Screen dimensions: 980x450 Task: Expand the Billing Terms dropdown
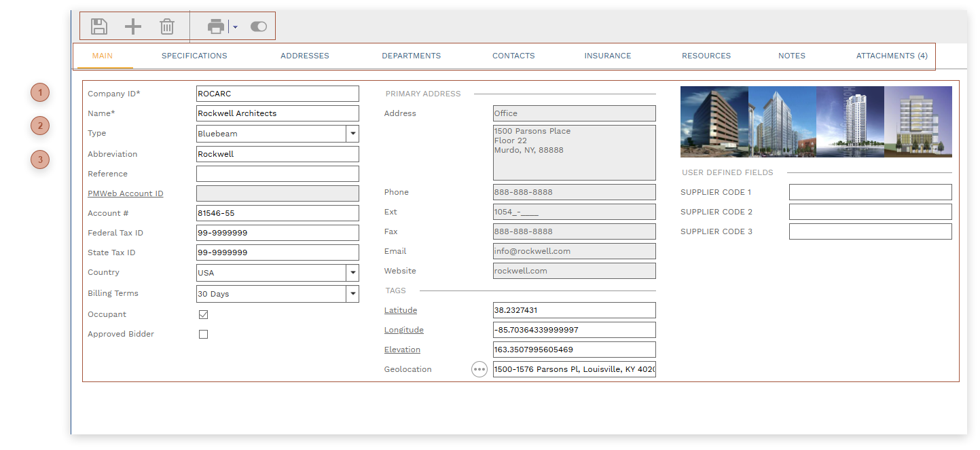click(352, 294)
